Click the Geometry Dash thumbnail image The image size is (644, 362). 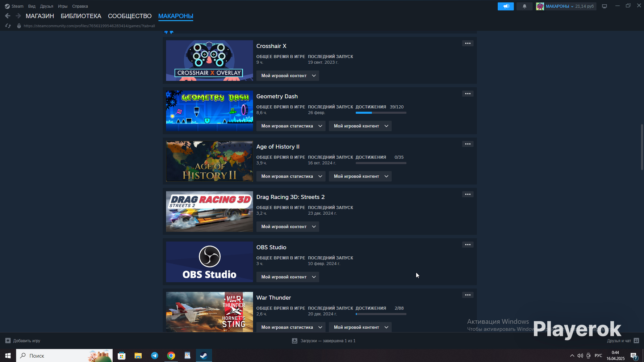tap(209, 111)
